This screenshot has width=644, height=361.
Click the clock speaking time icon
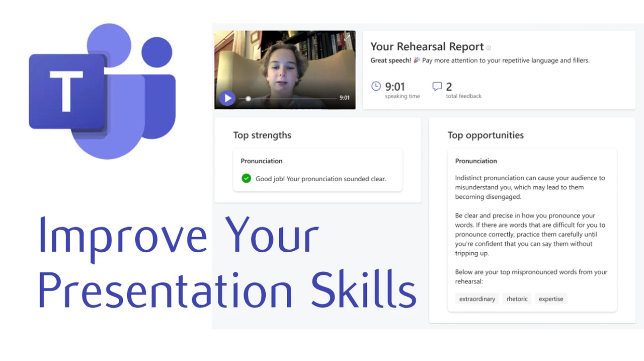tap(376, 86)
